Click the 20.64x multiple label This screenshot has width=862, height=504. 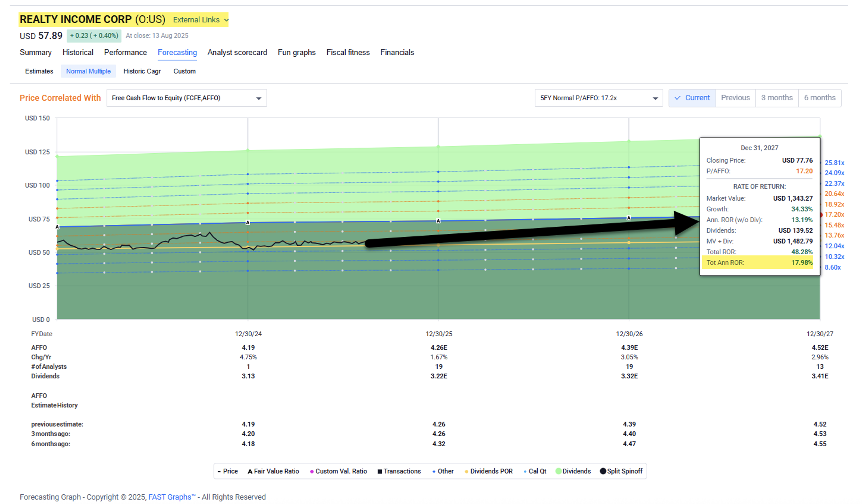click(x=834, y=194)
